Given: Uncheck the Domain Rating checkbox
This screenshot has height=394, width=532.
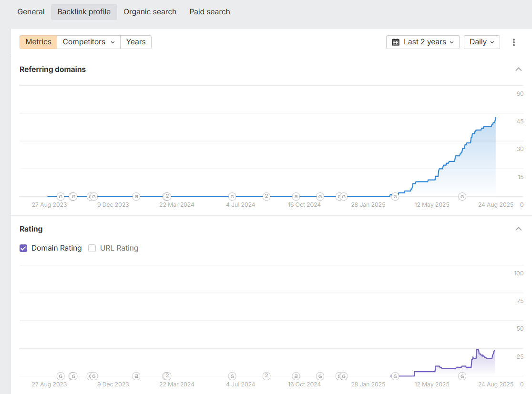Looking at the screenshot, I should [23, 248].
